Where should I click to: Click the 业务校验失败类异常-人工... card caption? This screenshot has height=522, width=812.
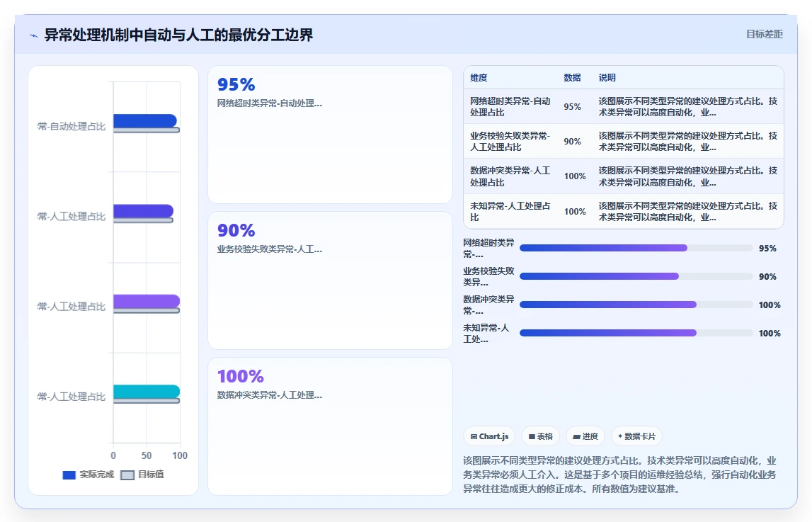(x=269, y=249)
